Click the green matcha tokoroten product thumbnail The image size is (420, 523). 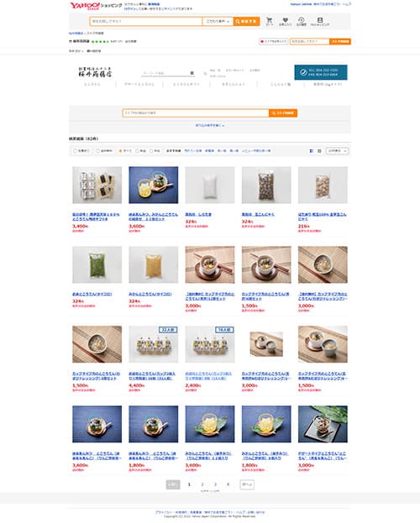coord(97,264)
